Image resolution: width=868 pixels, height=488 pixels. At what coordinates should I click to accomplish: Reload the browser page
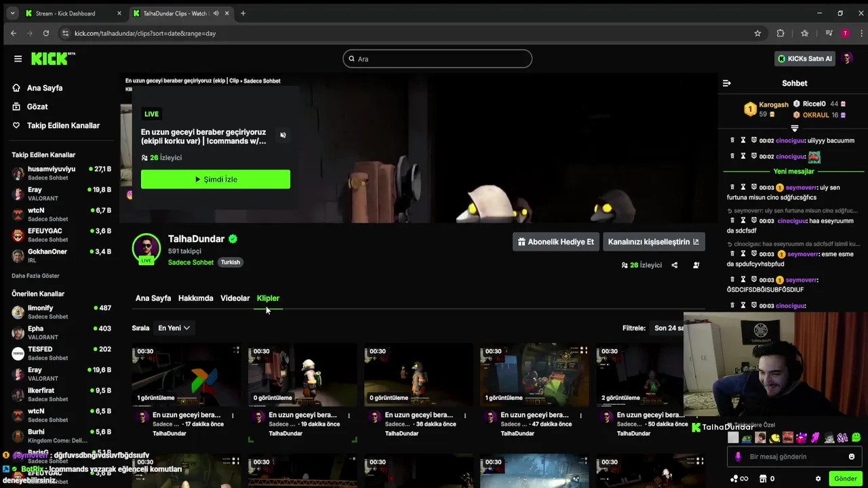(46, 33)
